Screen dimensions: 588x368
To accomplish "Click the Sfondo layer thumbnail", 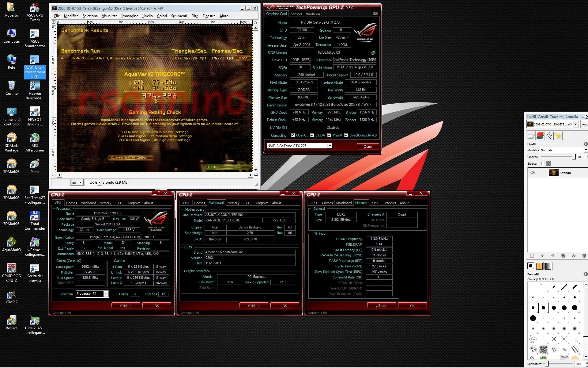I will pyautogui.click(x=553, y=173).
